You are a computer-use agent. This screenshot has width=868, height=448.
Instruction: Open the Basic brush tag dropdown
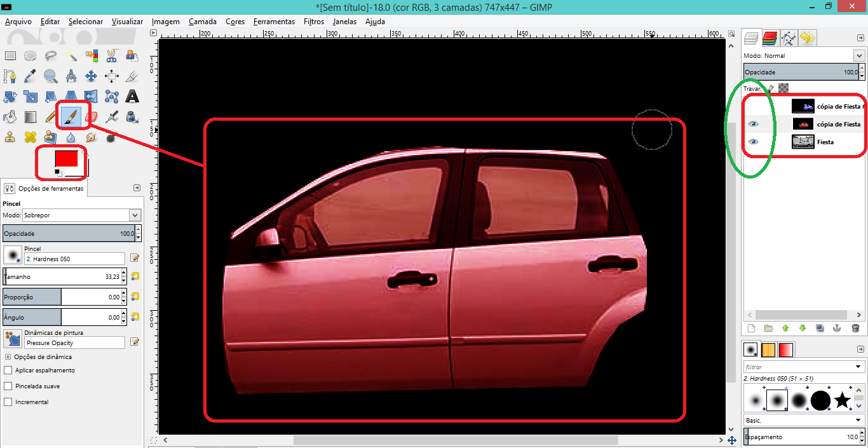coord(804,421)
